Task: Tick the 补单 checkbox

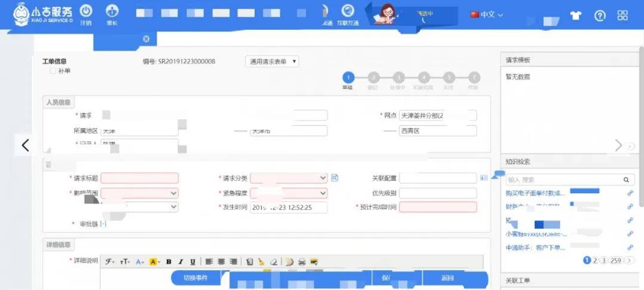Action: pos(52,70)
